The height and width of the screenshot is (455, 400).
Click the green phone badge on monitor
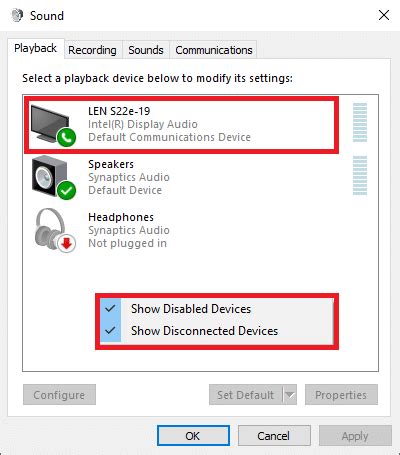[x=66, y=137]
